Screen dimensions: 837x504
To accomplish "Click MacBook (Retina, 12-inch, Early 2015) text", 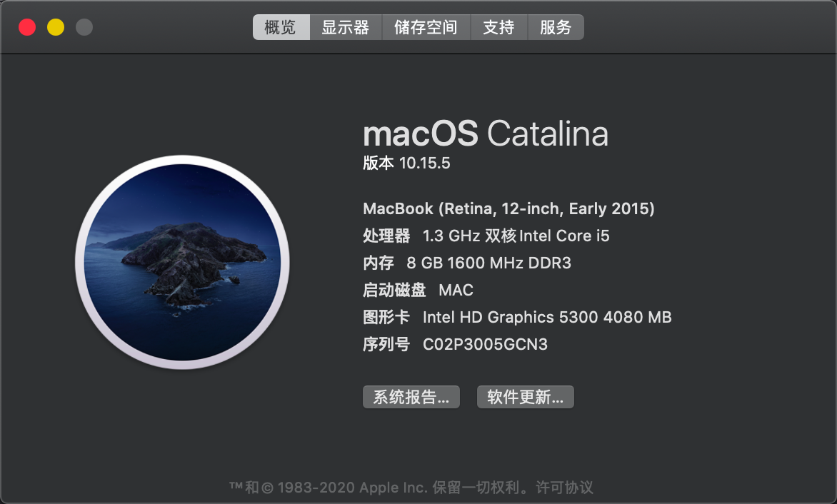I will point(508,208).
